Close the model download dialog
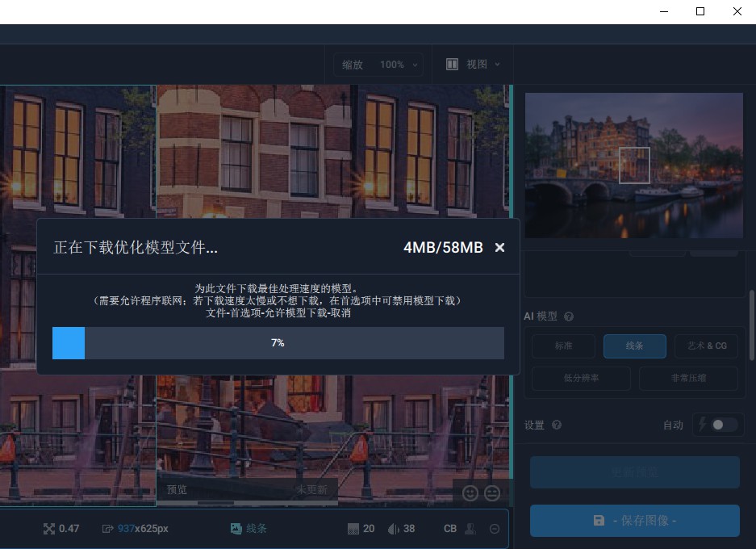This screenshot has width=756, height=549. [x=499, y=248]
